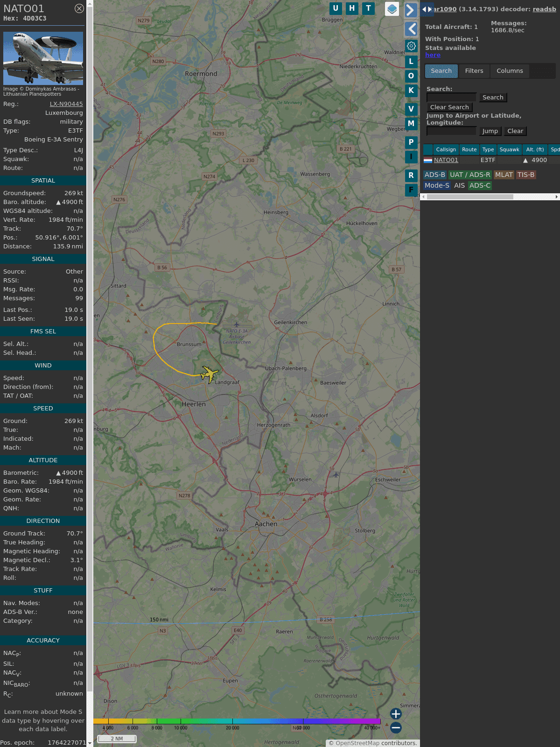
Task: Toggle the O map button
Action: (x=411, y=76)
